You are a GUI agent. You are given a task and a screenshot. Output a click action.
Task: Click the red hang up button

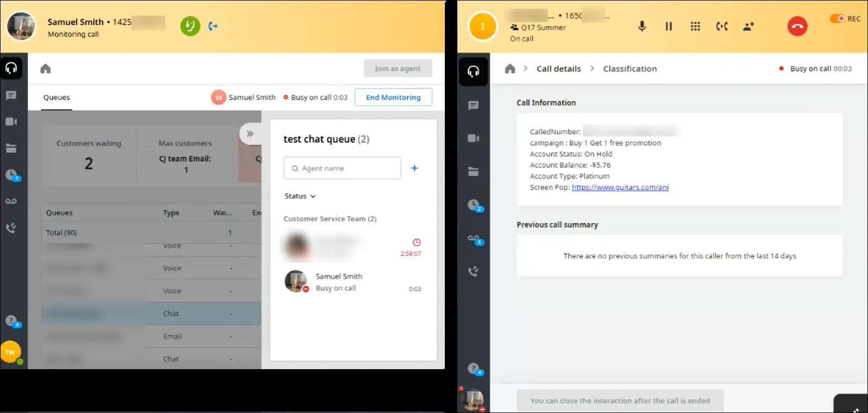click(x=797, y=26)
